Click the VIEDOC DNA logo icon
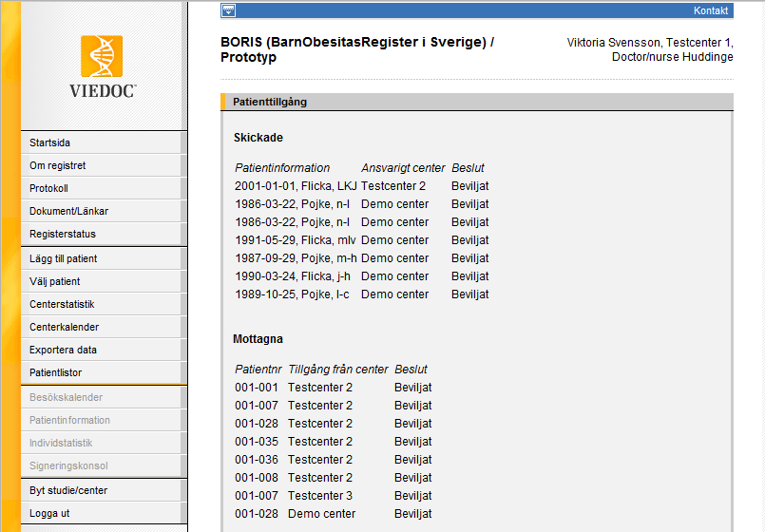Image resolution: width=765 pixels, height=532 pixels. (x=102, y=56)
